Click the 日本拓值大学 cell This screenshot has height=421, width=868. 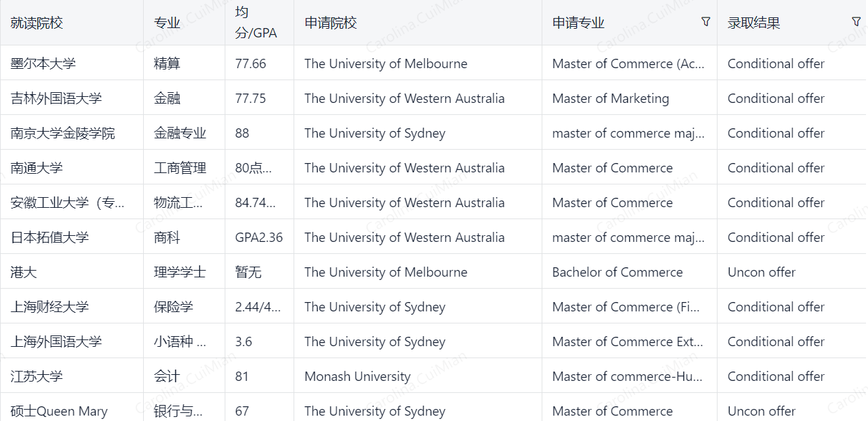pos(49,237)
